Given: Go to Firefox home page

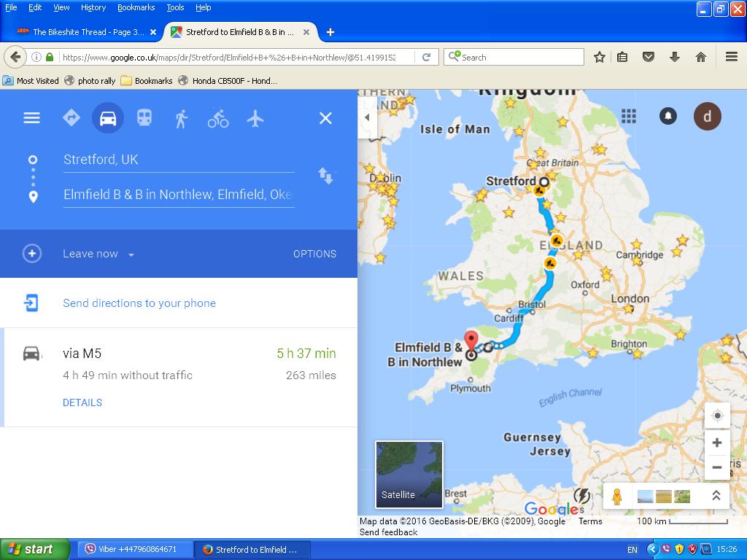Looking at the screenshot, I should pos(701,57).
